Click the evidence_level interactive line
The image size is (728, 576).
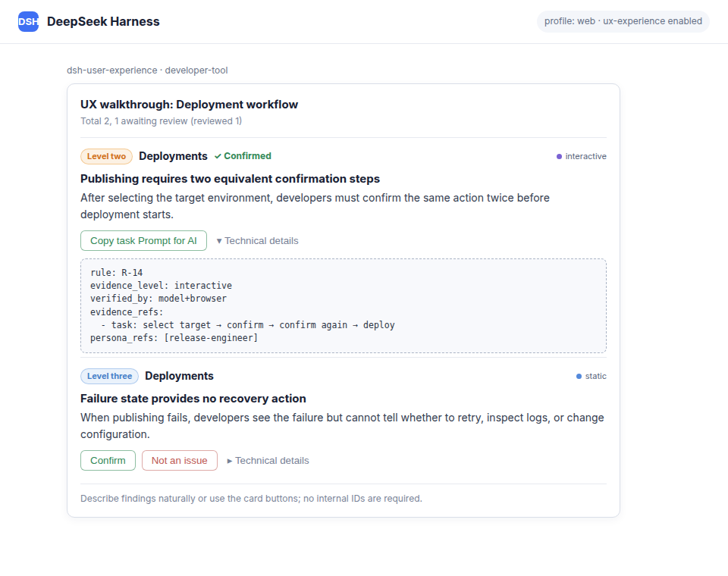tap(161, 286)
